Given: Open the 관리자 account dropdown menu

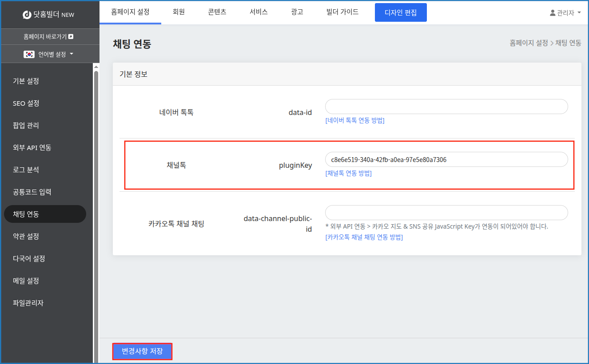Looking at the screenshot, I should [x=565, y=13].
